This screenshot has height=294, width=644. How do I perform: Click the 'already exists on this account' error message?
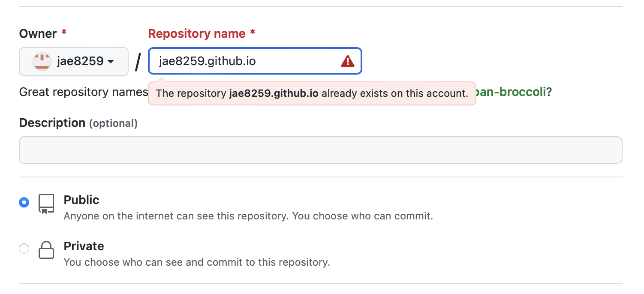tap(312, 93)
